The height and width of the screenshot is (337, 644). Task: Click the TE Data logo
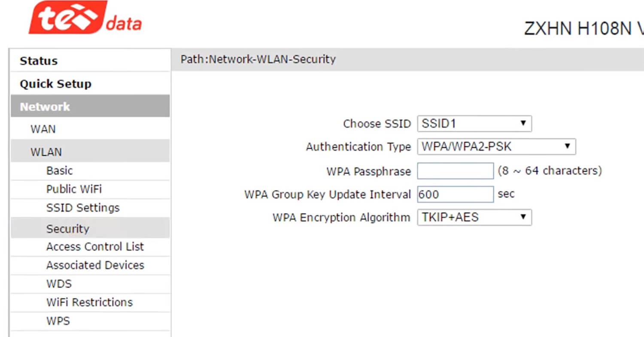pos(85,18)
